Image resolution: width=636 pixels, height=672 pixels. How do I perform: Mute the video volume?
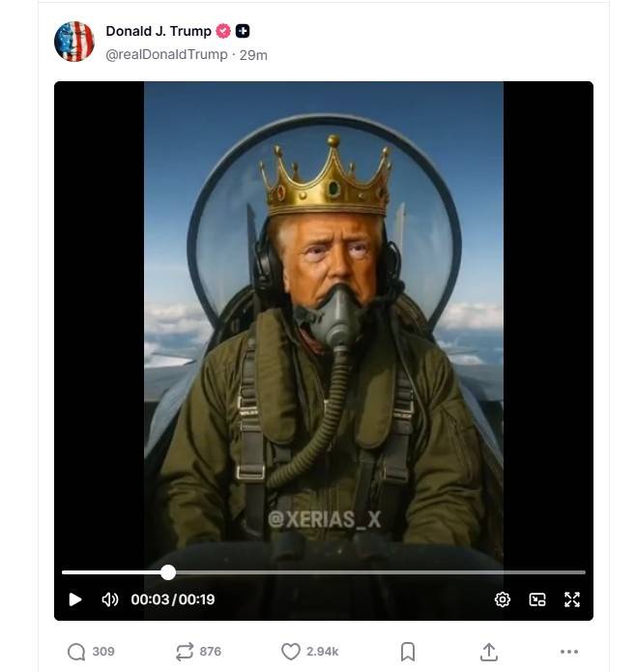click(x=110, y=599)
